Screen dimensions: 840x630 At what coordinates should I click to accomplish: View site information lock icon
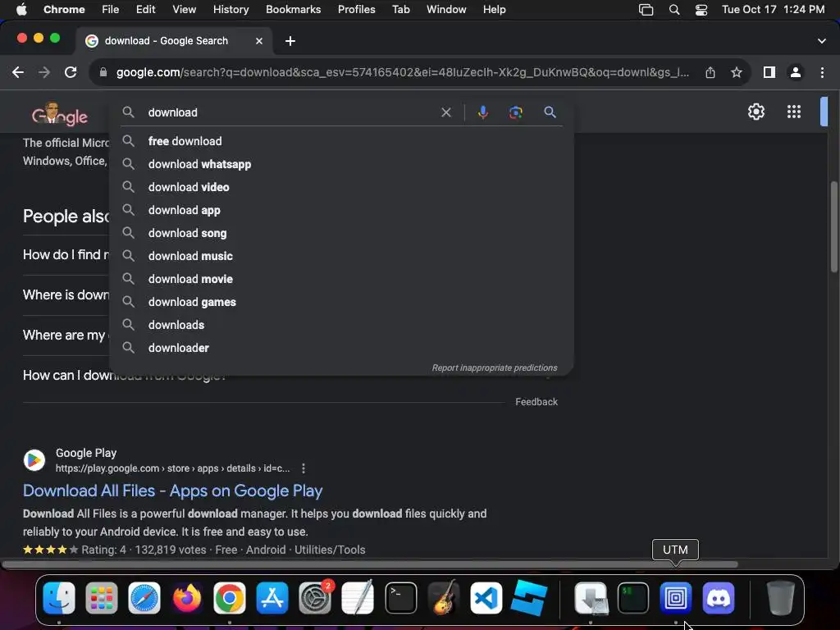(103, 72)
